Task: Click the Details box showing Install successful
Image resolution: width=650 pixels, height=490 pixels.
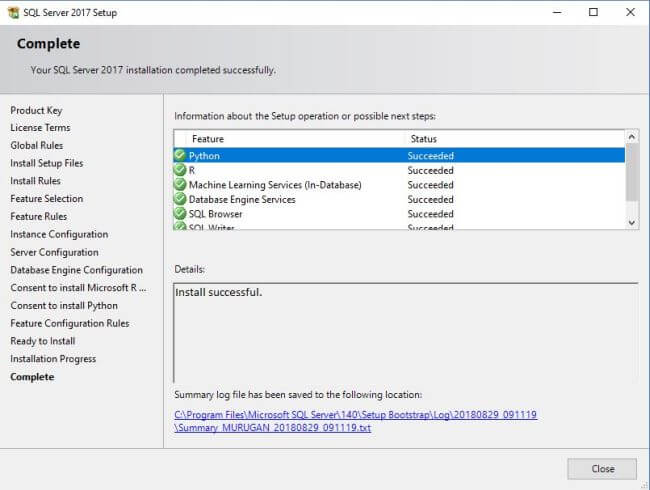Action: 405,332
